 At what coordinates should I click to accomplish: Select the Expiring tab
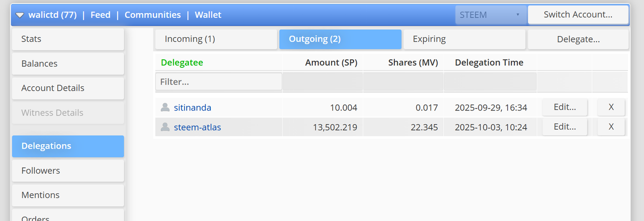click(x=464, y=39)
